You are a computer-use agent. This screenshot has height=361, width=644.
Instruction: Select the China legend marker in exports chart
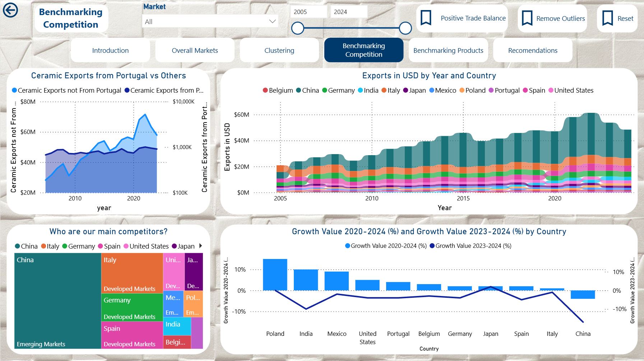click(x=298, y=91)
